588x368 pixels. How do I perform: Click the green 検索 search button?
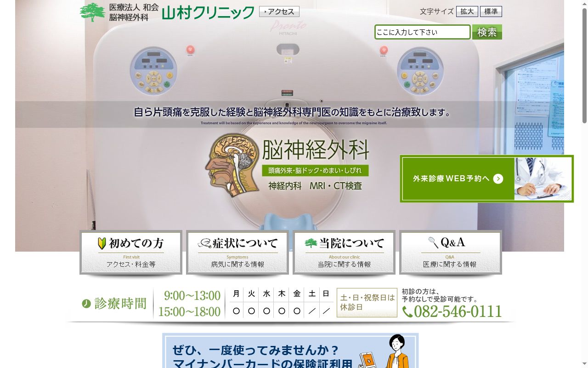[x=487, y=32]
